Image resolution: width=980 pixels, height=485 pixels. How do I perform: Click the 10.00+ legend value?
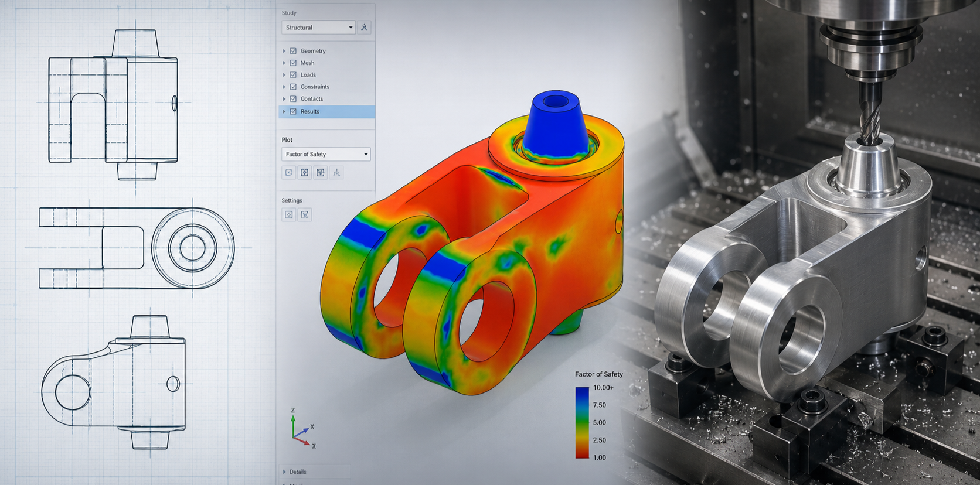[603, 388]
